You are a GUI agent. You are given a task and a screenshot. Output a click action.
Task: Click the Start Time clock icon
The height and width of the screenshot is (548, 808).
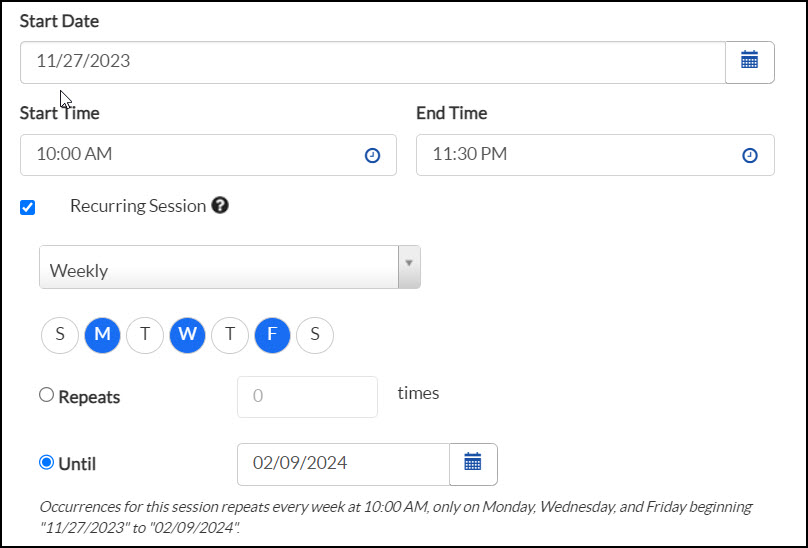click(x=372, y=155)
